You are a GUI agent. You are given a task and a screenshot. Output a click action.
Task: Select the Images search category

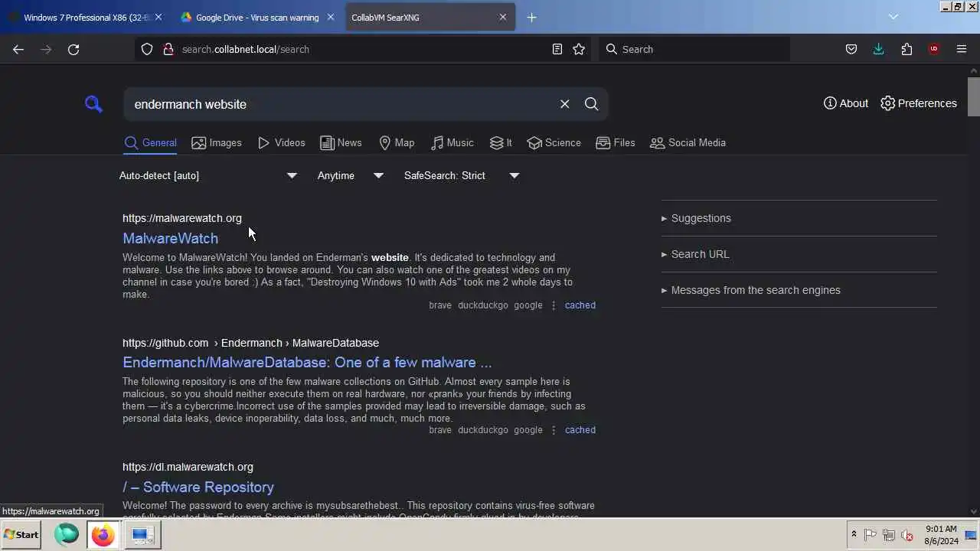tap(217, 142)
